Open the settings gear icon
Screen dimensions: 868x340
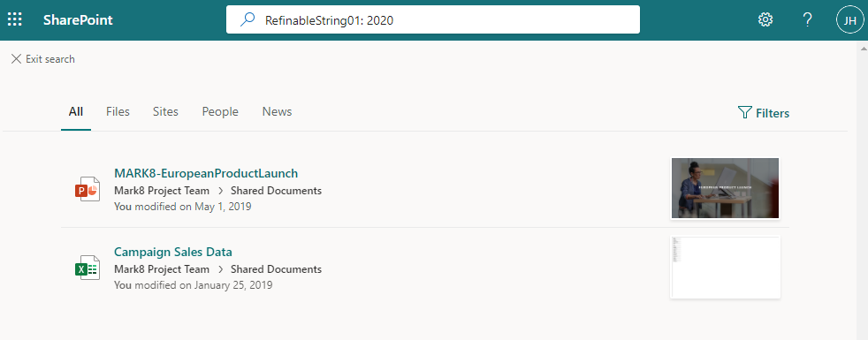click(765, 20)
